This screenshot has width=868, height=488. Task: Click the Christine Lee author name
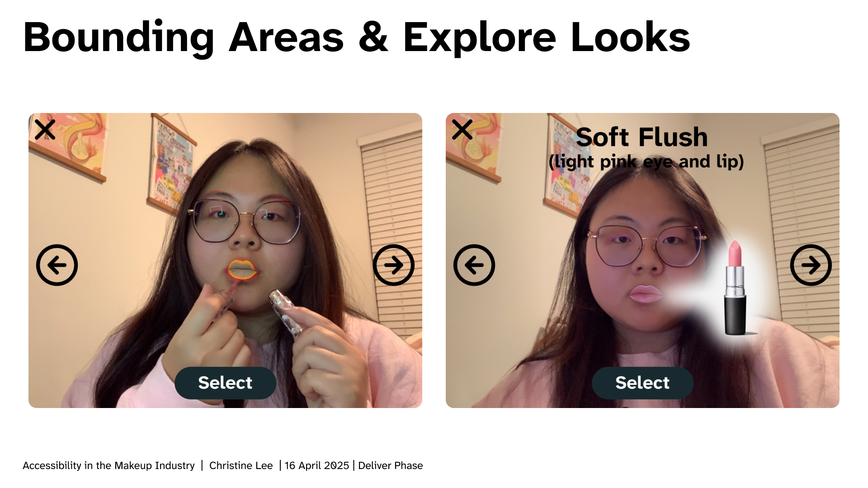coord(241,465)
